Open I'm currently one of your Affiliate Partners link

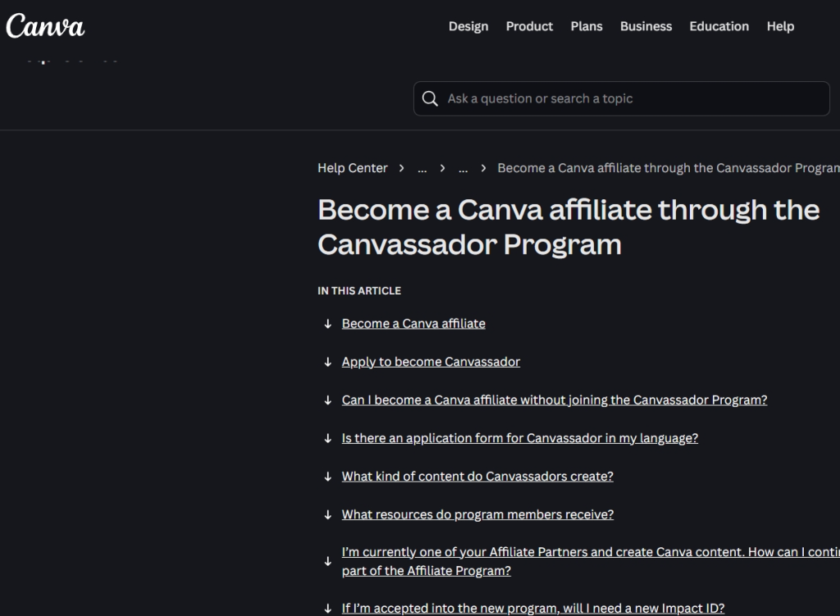(591, 561)
